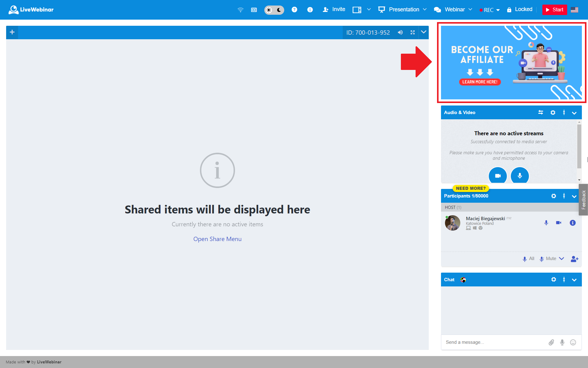
Task: Toggle the light/dark mode switch
Action: [x=274, y=10]
